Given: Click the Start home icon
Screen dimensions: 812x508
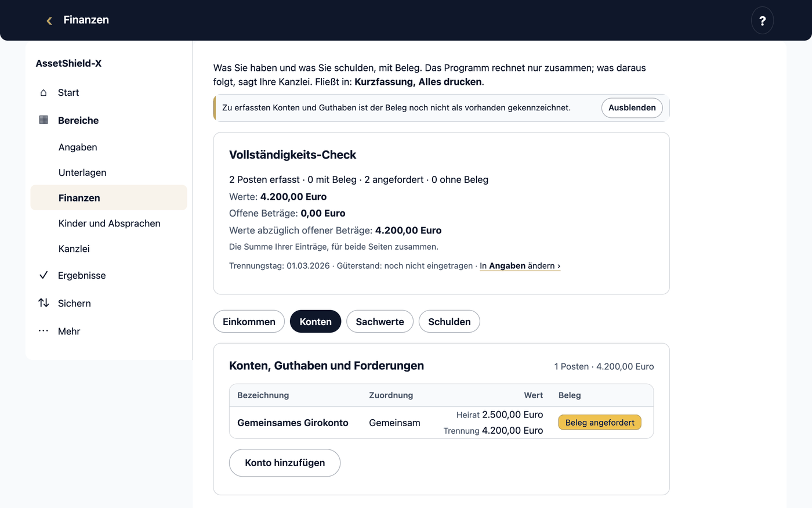Looking at the screenshot, I should point(43,93).
